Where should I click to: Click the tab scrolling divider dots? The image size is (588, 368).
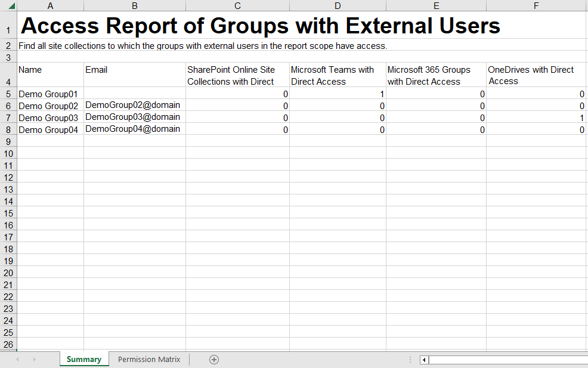click(x=410, y=359)
